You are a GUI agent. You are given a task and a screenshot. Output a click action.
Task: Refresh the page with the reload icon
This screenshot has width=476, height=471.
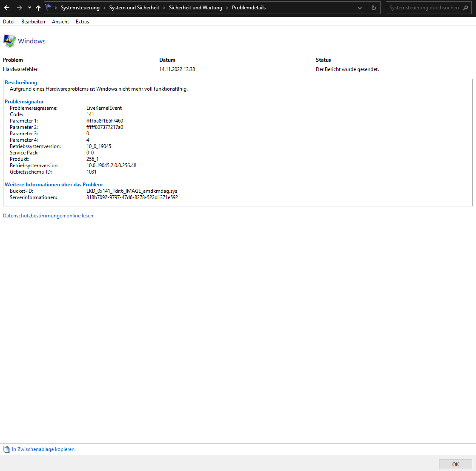pyautogui.click(x=374, y=8)
